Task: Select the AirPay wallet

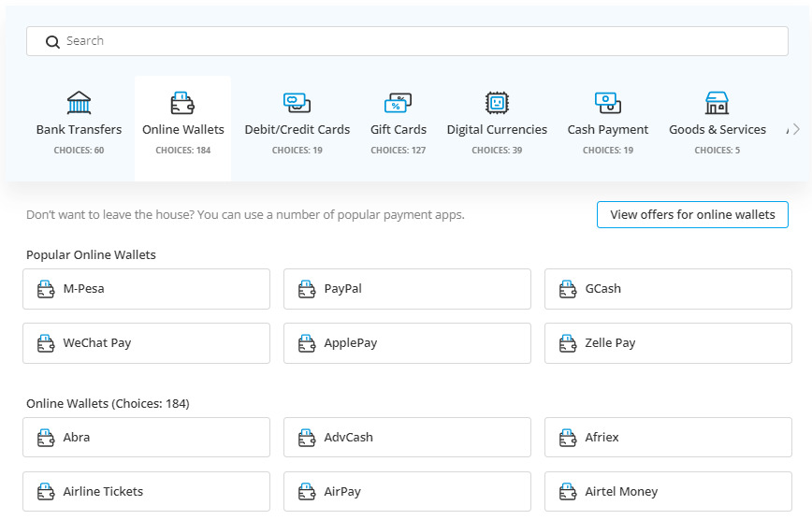Action: click(x=407, y=492)
